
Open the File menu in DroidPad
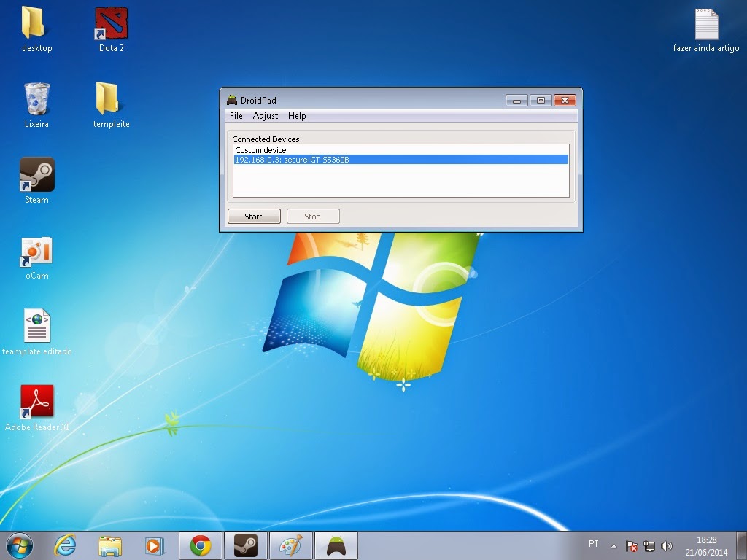(236, 116)
